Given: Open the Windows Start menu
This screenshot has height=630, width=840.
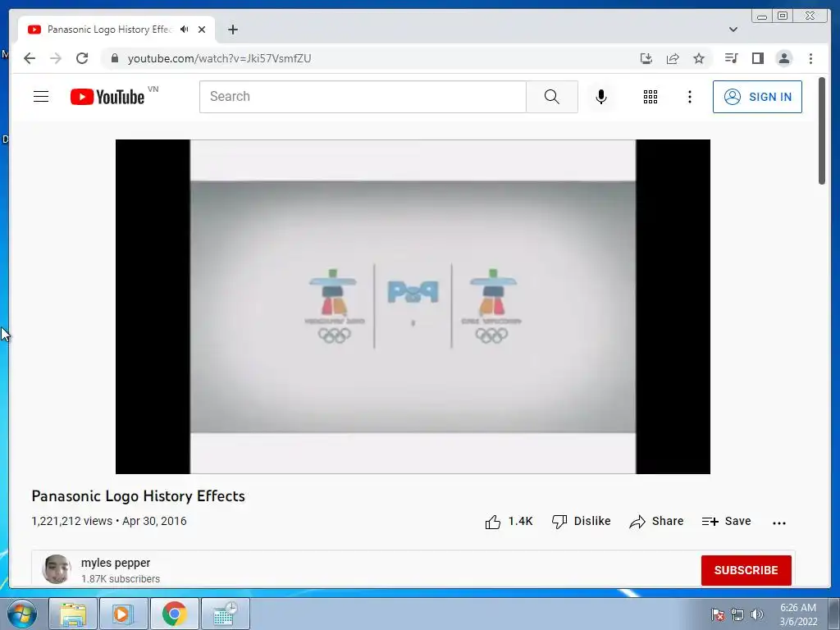Looking at the screenshot, I should click(x=22, y=614).
